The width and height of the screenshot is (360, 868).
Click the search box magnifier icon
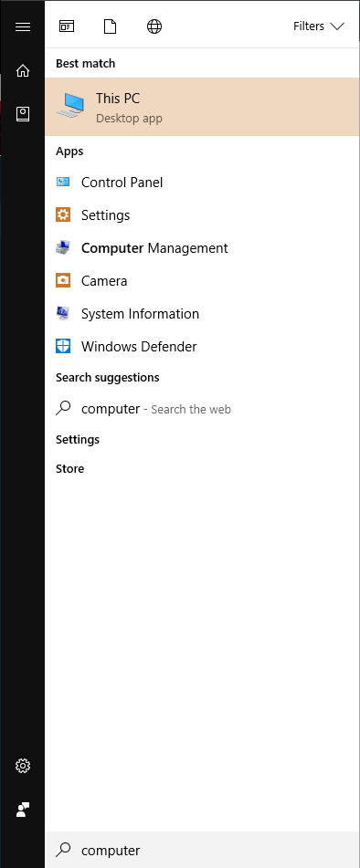tap(63, 849)
